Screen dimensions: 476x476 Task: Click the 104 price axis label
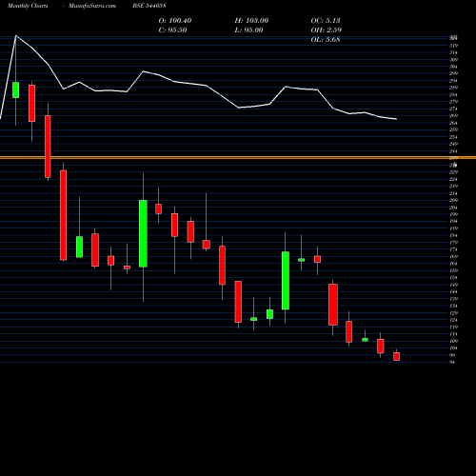pos(453,348)
